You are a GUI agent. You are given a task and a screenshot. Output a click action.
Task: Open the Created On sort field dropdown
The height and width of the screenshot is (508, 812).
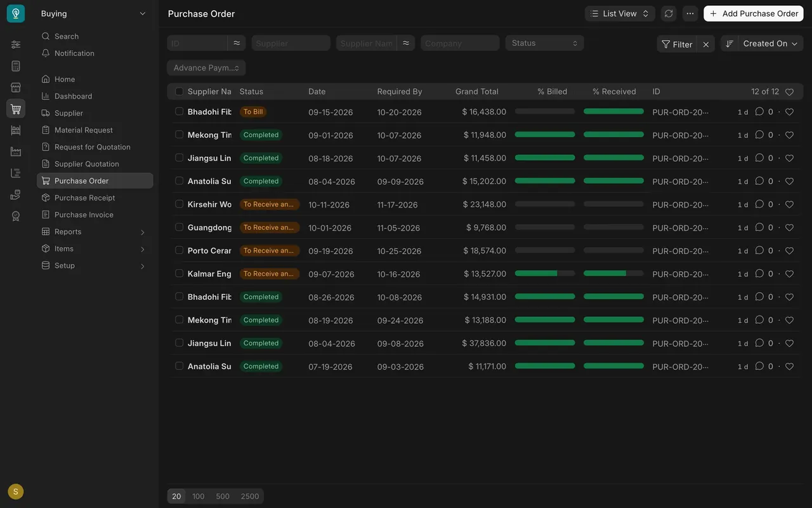tap(770, 43)
